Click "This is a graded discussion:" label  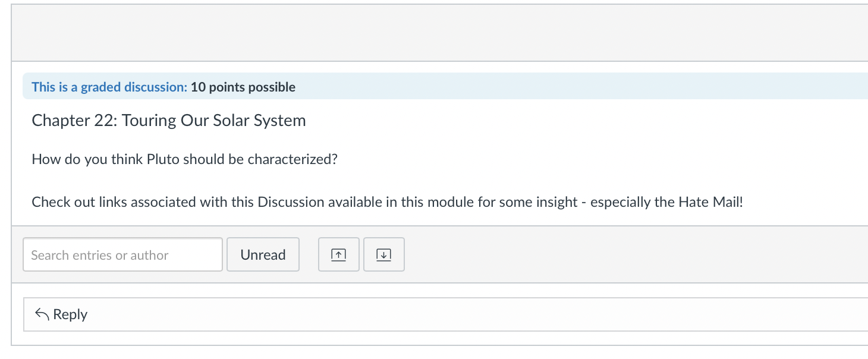(x=109, y=87)
